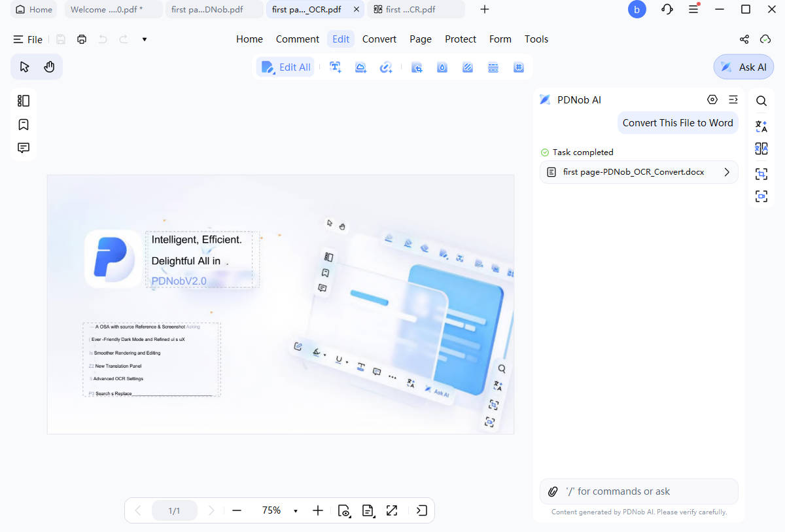Open the Page tab
The image size is (785, 532).
[421, 39]
